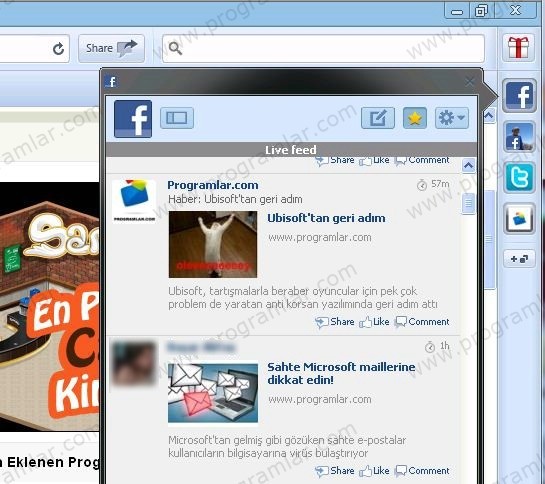Click the Share toolbar button
This screenshot has height=484, width=545.
(x=111, y=48)
